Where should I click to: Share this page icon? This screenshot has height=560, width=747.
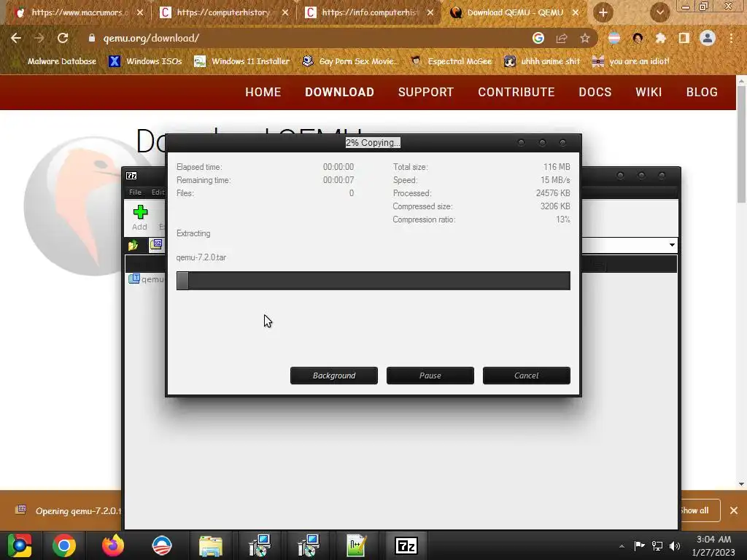(562, 38)
